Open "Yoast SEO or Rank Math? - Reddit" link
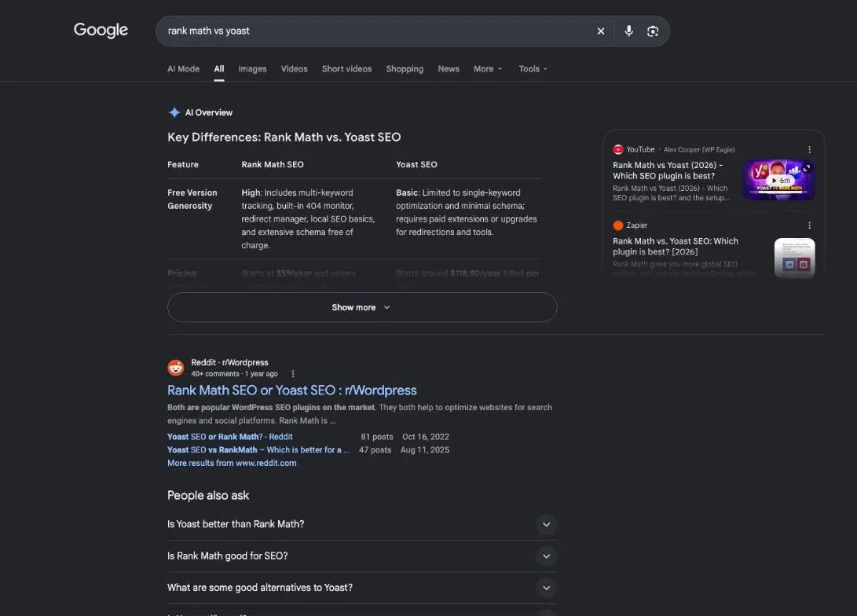The height and width of the screenshot is (616, 857). coord(229,437)
